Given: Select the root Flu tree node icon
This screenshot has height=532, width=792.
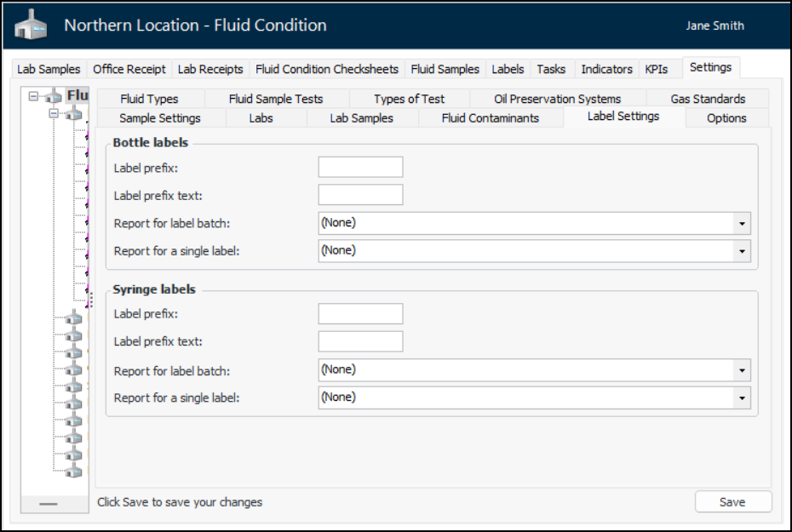Looking at the screenshot, I should [x=54, y=96].
